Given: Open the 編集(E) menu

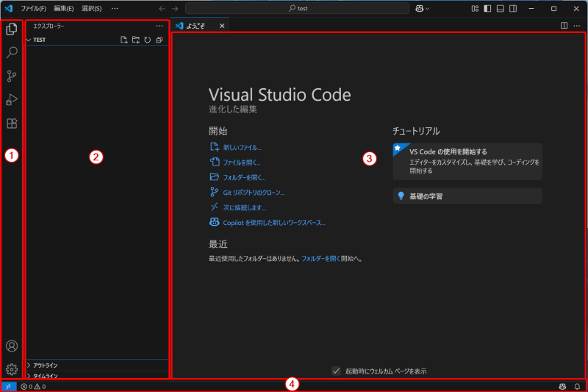Looking at the screenshot, I should [x=64, y=8].
